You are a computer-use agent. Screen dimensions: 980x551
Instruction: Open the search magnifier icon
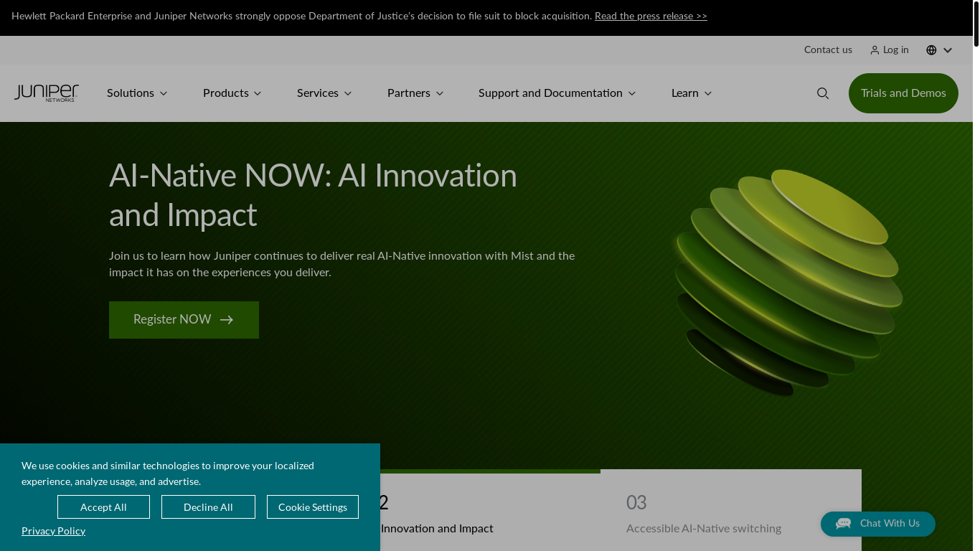pos(823,93)
